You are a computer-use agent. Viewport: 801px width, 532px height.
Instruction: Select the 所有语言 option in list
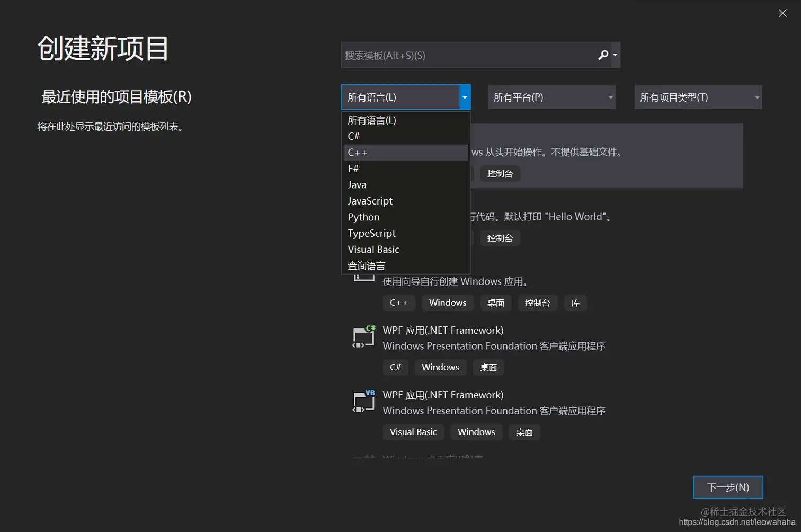point(406,120)
